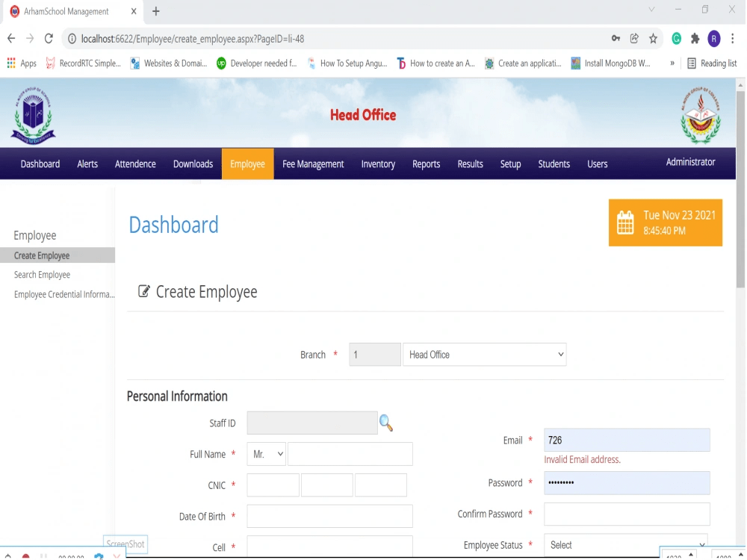Screen dimensions: 747x560
Task: Click the Staff ID search magnifier icon
Action: pos(386,423)
